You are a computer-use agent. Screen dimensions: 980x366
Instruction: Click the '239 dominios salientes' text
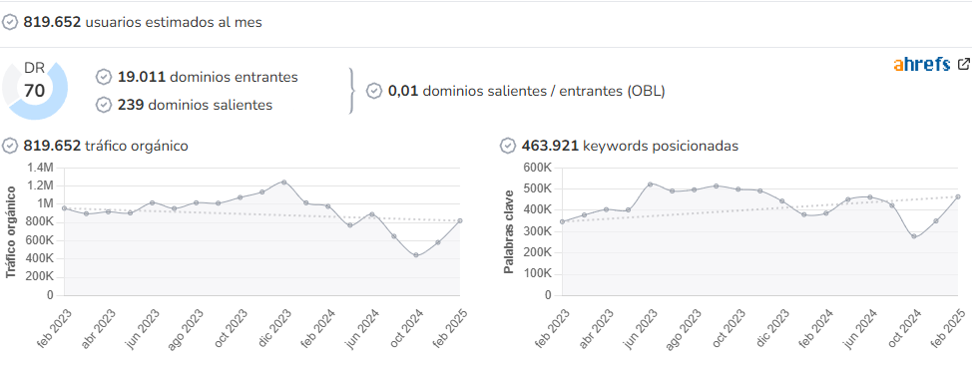(x=195, y=105)
